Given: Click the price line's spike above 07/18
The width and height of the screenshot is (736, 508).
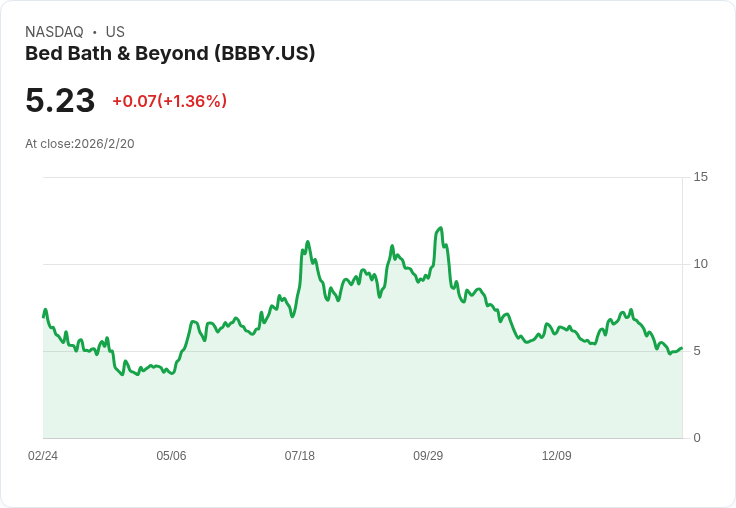Looking at the screenshot, I should click(x=307, y=242).
